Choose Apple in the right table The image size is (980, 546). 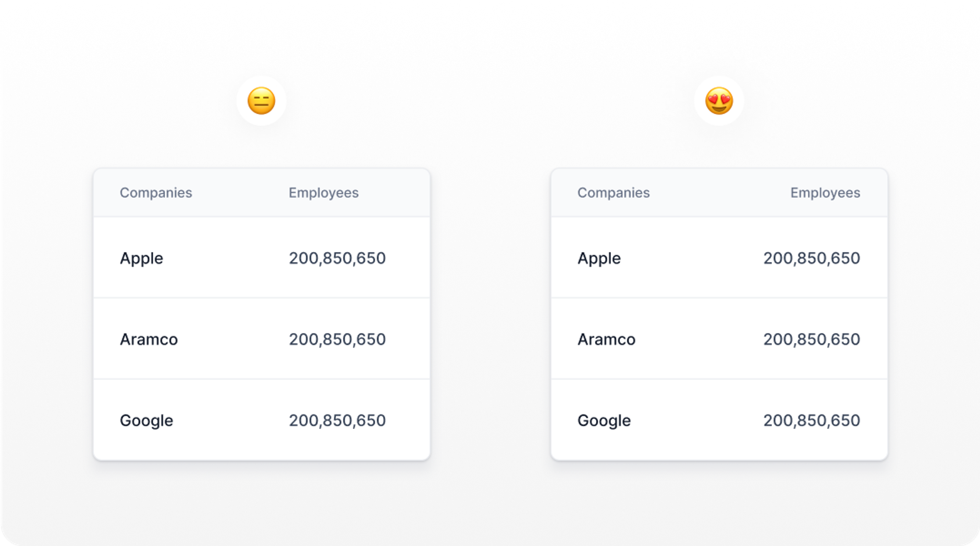click(x=599, y=258)
